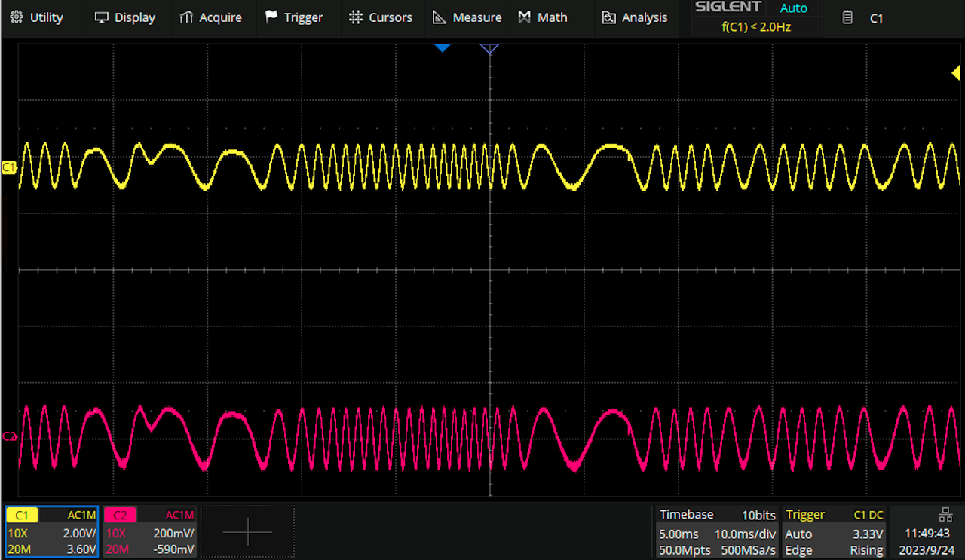
Task: Click the Edge trigger type label
Action: click(798, 550)
